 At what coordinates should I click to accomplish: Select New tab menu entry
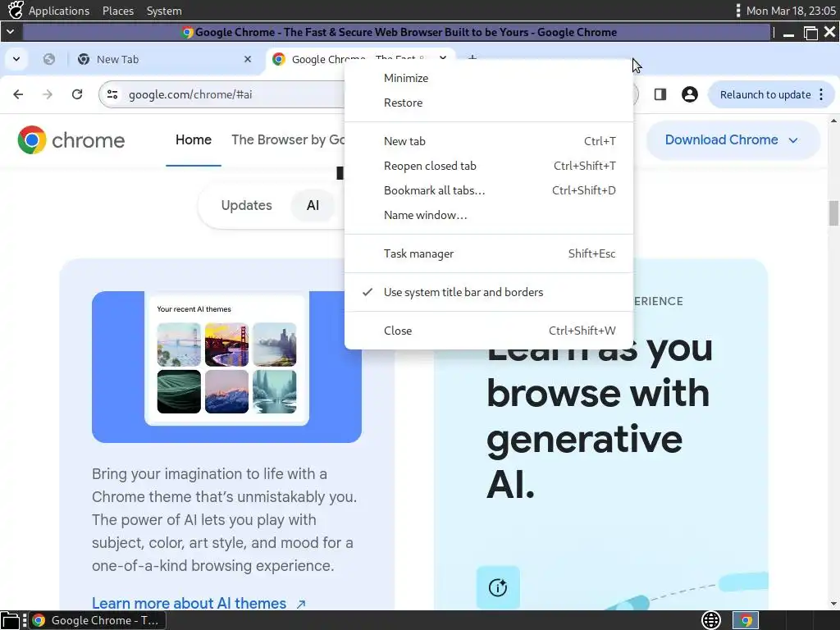pos(489,141)
